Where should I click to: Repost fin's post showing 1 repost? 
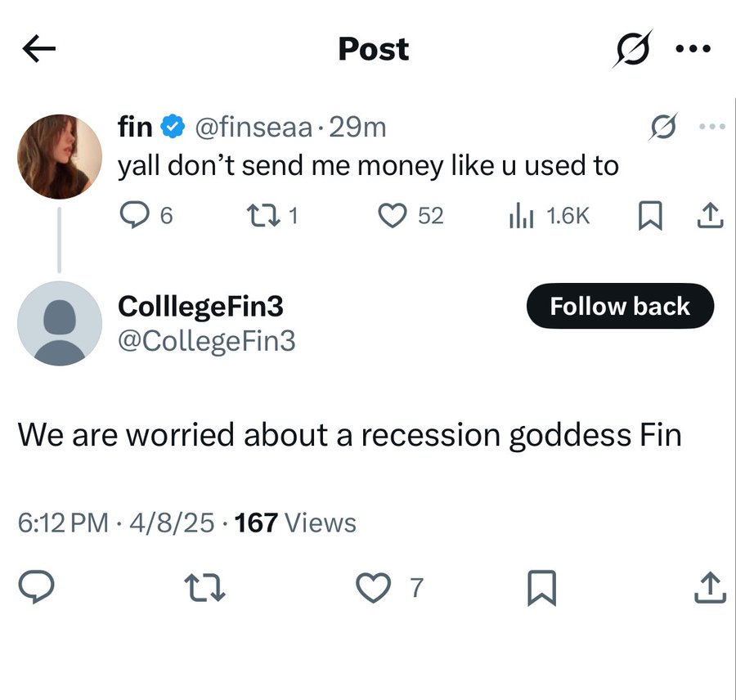point(272,216)
